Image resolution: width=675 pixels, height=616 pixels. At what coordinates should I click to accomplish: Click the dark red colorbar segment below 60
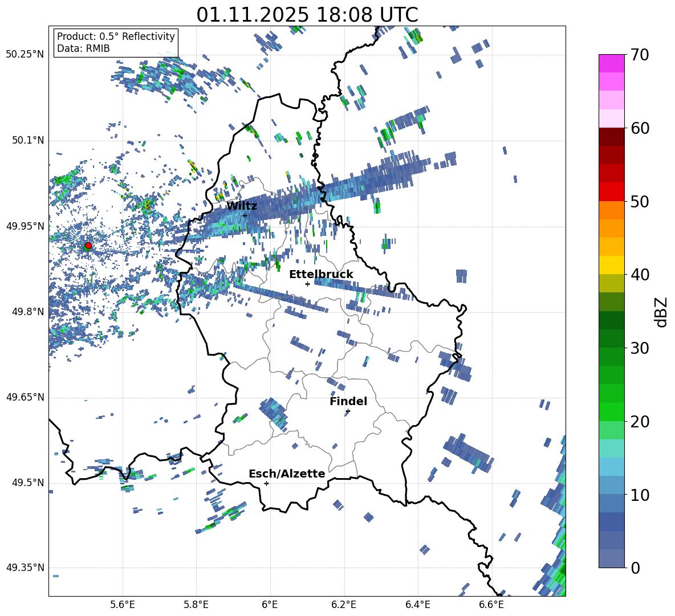tap(611, 137)
